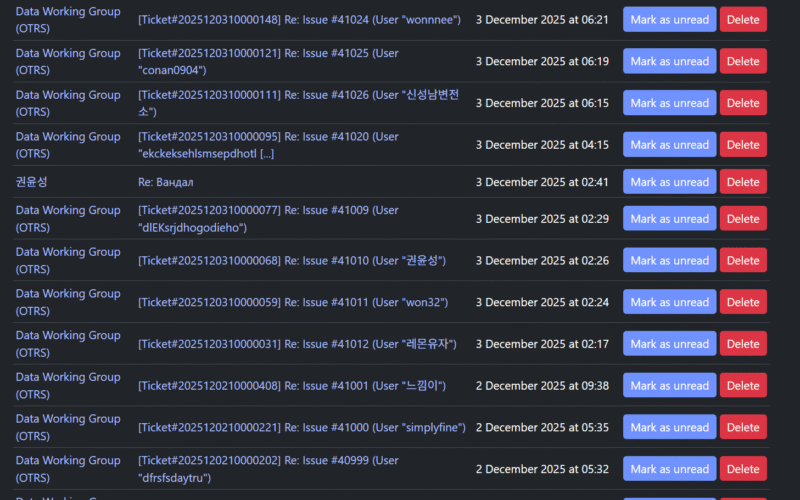Open the 'Re: Вандал' message

pyautogui.click(x=166, y=182)
